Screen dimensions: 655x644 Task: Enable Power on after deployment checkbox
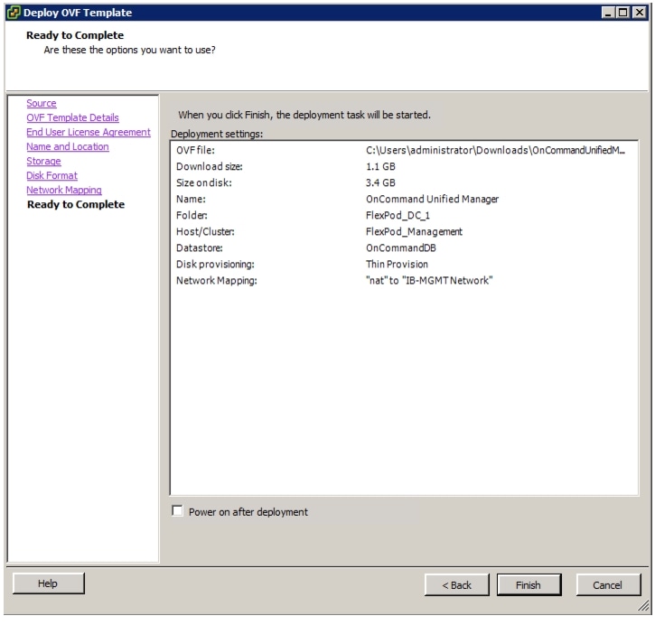click(x=177, y=510)
